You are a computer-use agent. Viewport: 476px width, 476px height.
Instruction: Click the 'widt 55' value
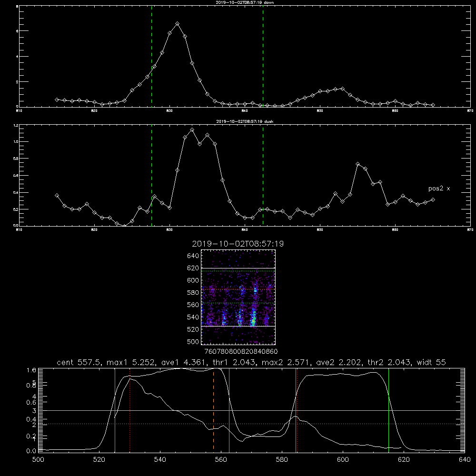click(x=431, y=362)
